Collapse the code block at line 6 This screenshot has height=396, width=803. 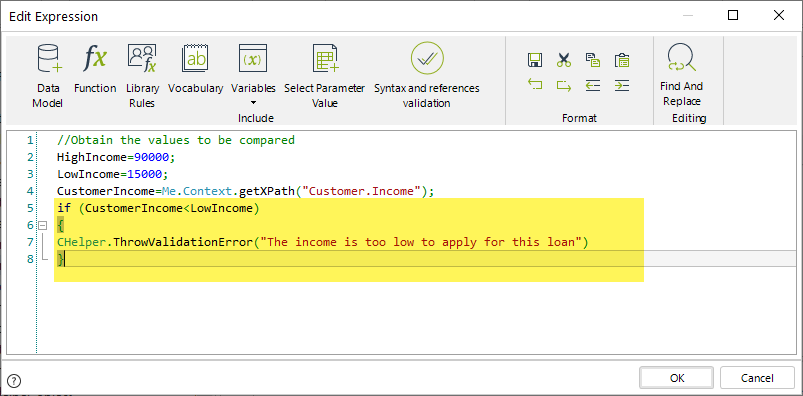(x=43, y=225)
